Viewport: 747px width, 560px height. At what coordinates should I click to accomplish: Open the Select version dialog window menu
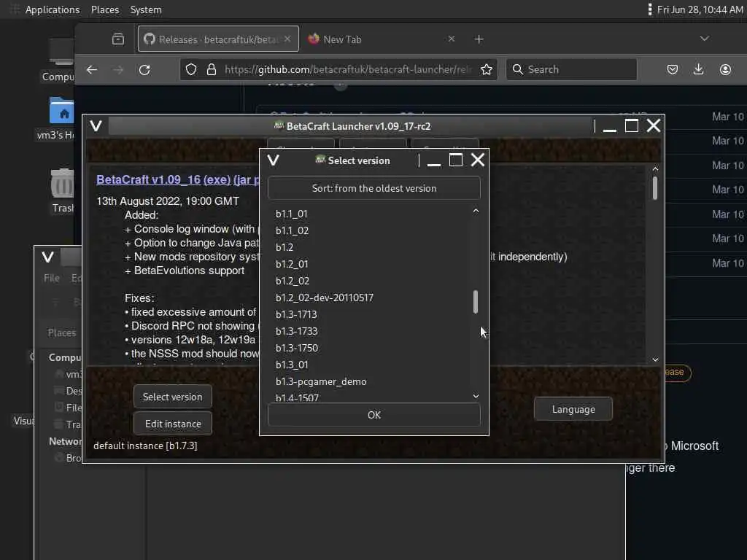point(273,160)
